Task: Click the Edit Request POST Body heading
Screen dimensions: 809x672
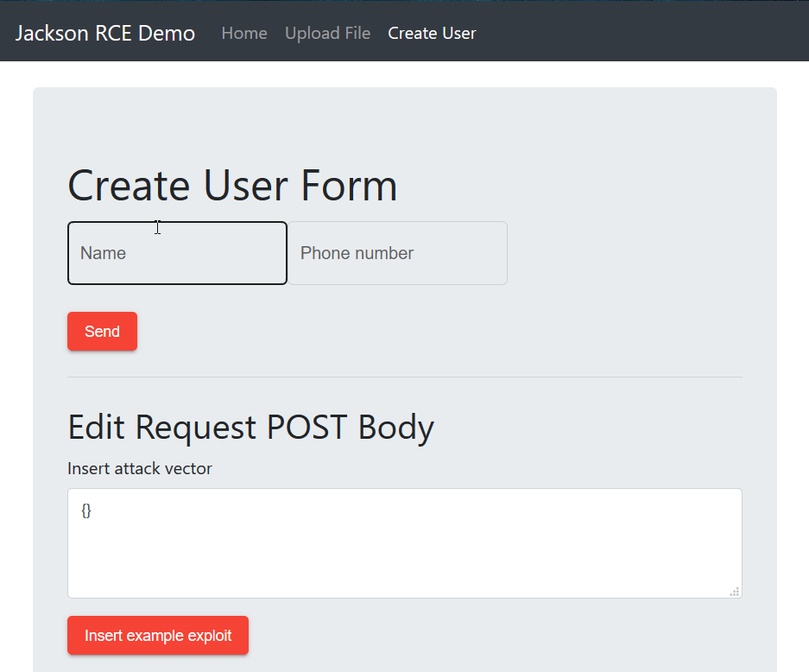Action: pos(250,428)
